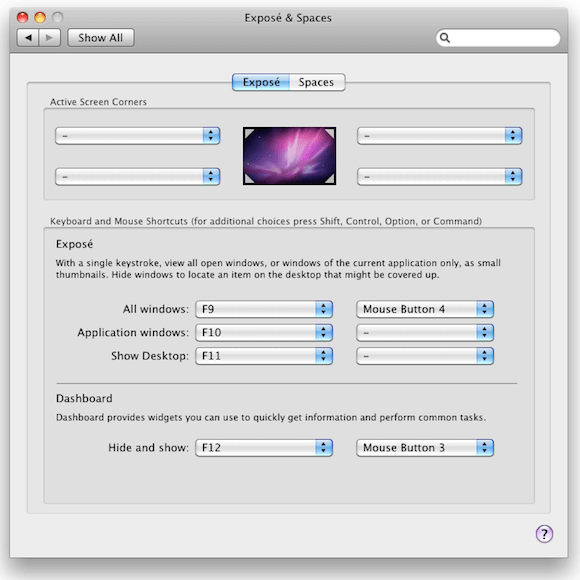The image size is (580, 580).
Task: Open the top-right screen corner dropdown
Action: (x=439, y=136)
